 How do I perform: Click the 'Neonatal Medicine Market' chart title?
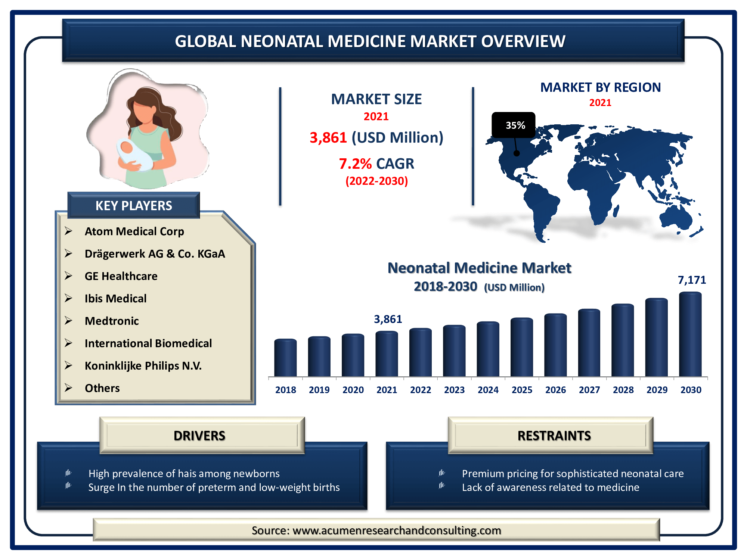(x=479, y=268)
